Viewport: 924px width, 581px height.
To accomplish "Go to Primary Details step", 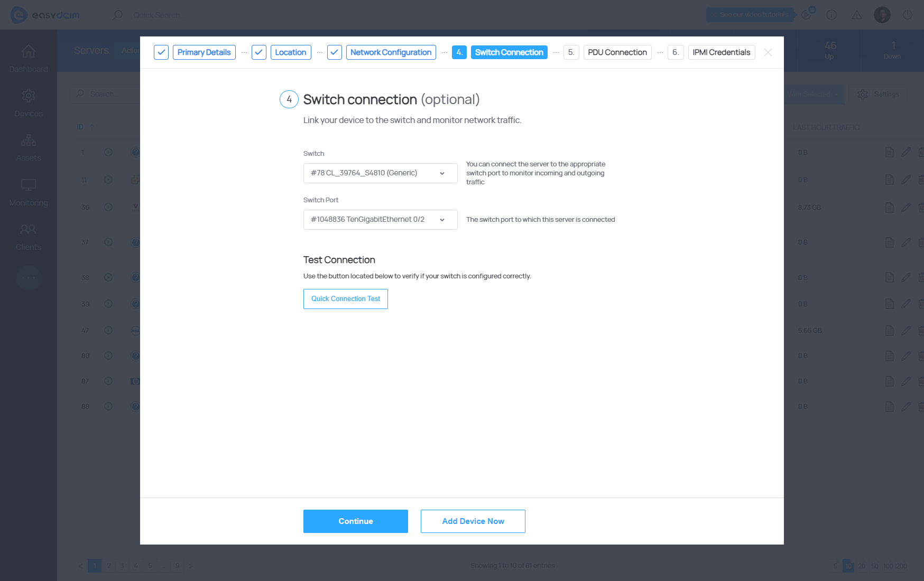I will 204,52.
